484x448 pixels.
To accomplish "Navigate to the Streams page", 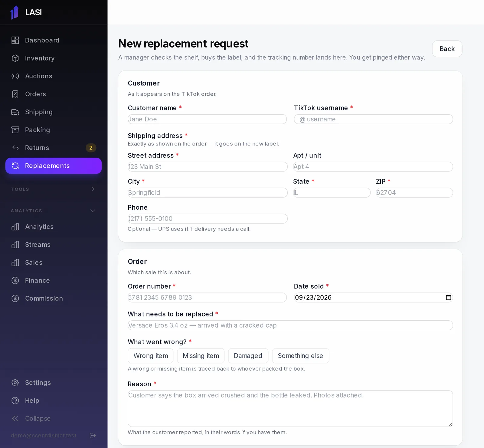I will coord(54,244).
